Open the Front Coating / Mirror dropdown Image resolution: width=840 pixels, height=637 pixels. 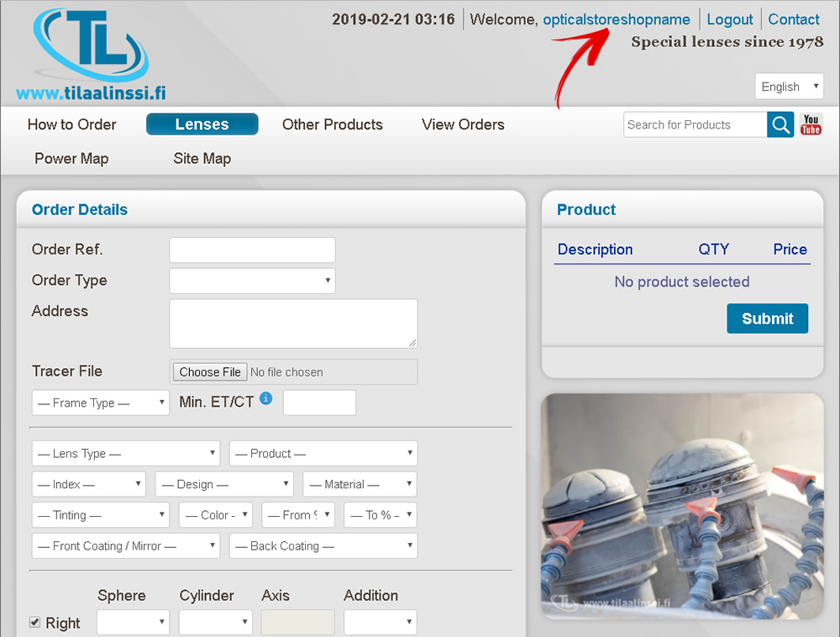point(126,546)
